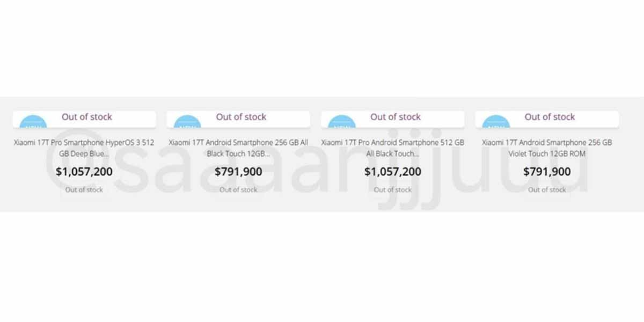Click the top Out of stock banner on the Violet Touch card
The image size is (644, 322).
click(550, 117)
